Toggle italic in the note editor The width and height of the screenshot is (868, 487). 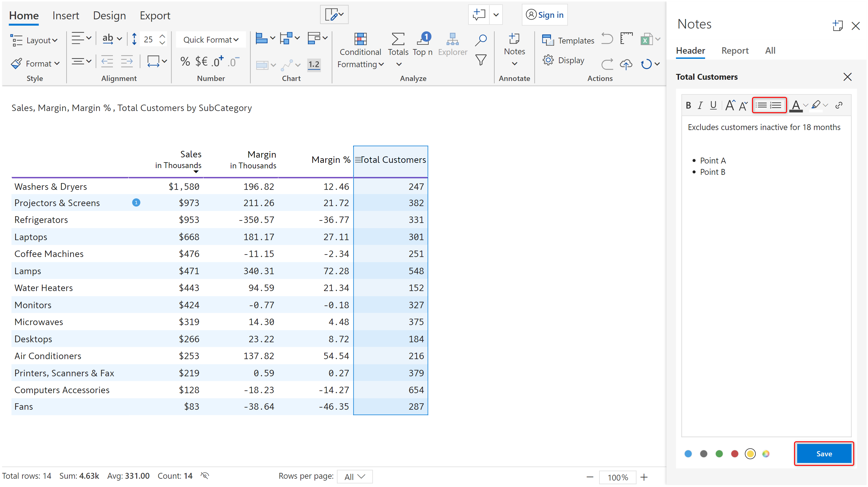coord(700,105)
